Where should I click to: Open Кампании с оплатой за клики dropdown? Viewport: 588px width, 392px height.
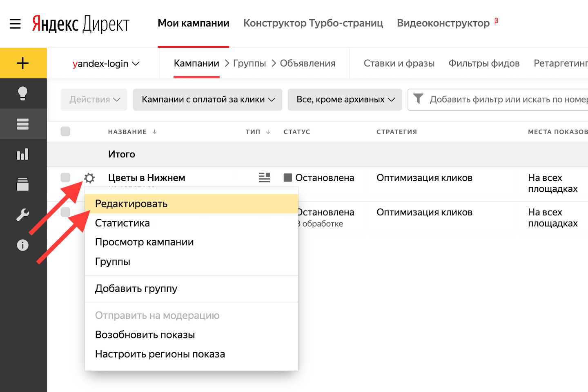point(207,99)
